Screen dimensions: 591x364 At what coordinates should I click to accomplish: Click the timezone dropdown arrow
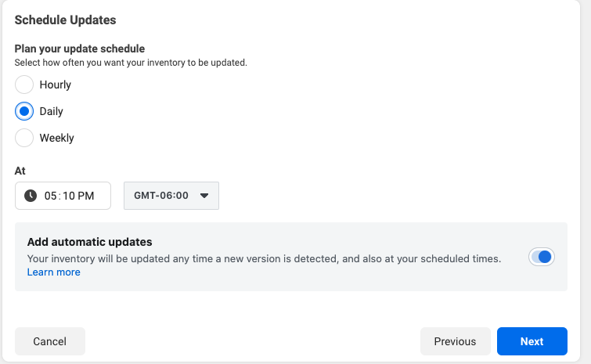pos(204,196)
